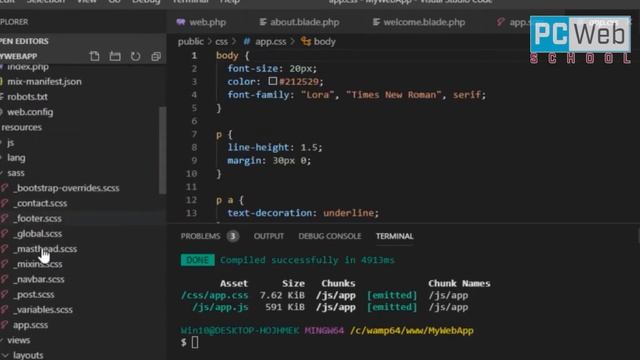
Task: Open _post.scss file
Action: pos(34,294)
